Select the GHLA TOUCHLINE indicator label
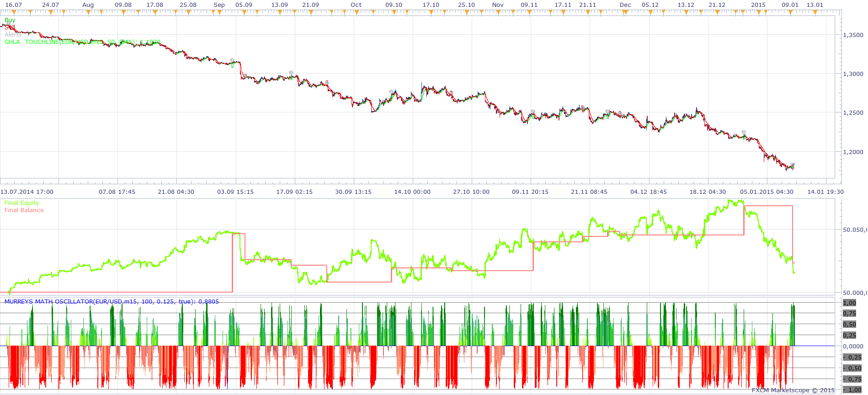This screenshot has height=395, width=868. (82, 42)
